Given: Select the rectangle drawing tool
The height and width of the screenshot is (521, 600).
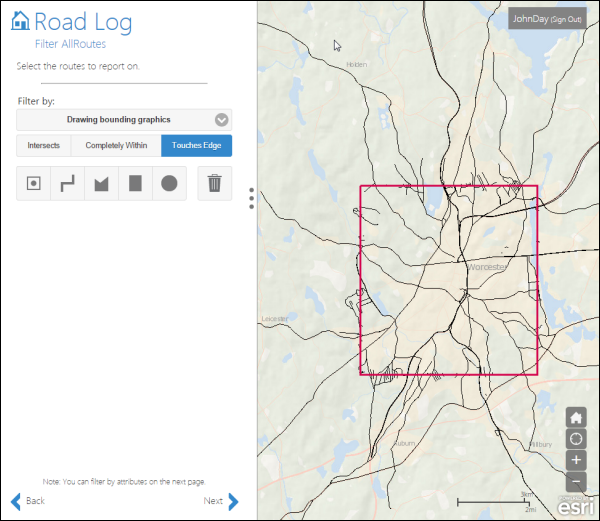Looking at the screenshot, I should click(x=135, y=184).
